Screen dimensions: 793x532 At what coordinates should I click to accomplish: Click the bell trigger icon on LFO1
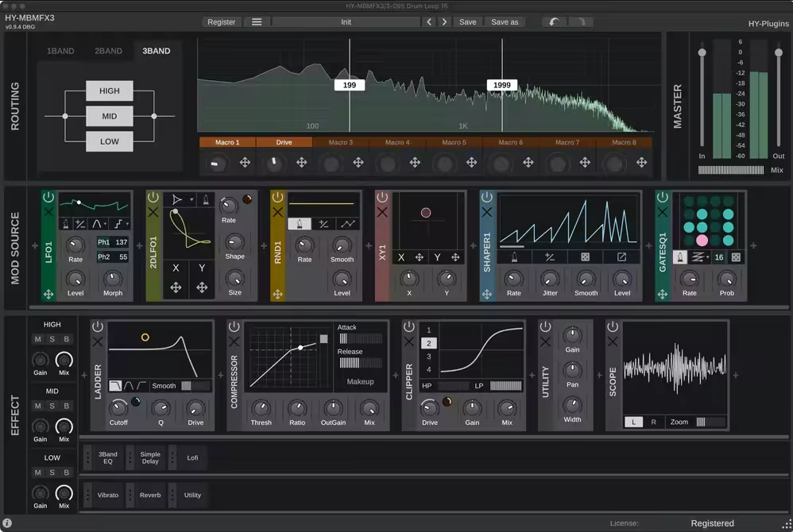click(x=66, y=223)
